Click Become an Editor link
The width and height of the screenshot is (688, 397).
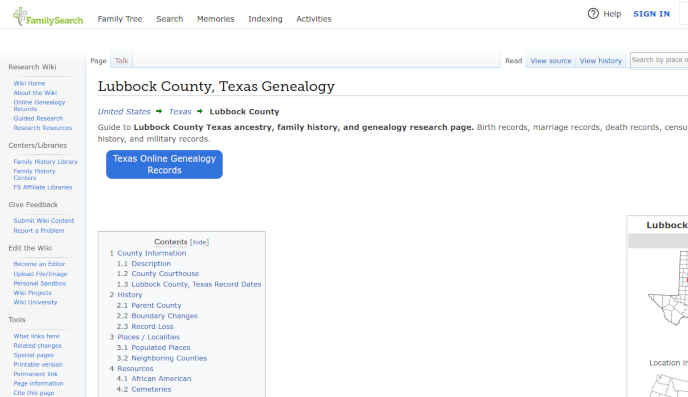[39, 264]
